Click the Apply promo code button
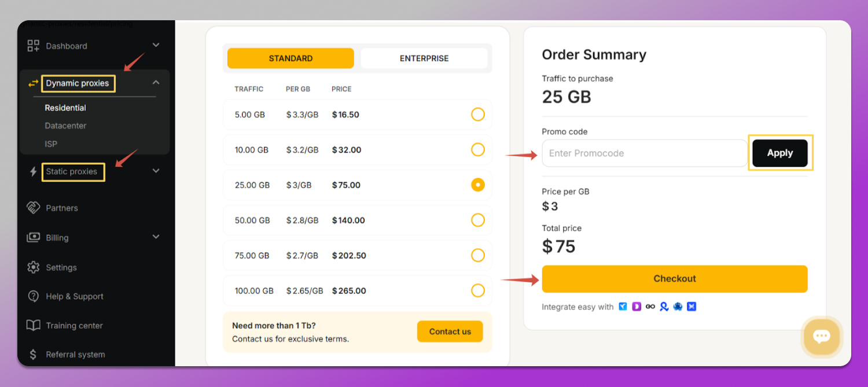This screenshot has height=387, width=868. click(x=779, y=153)
